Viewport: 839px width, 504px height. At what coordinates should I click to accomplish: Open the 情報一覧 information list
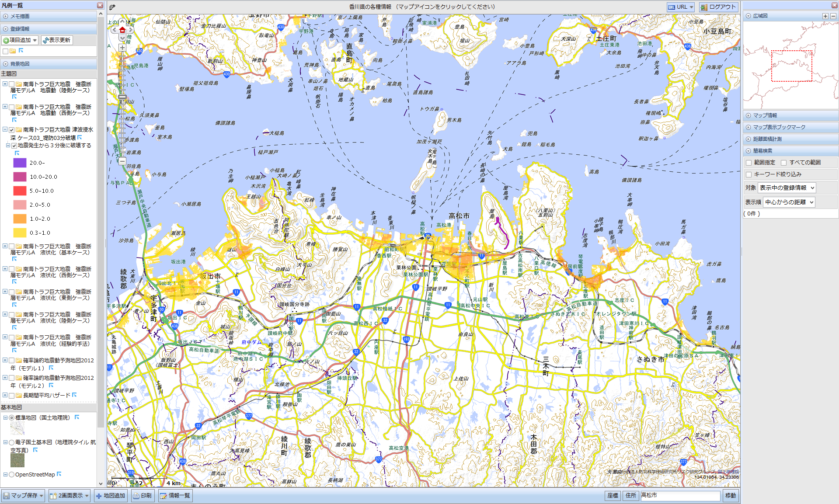(x=175, y=496)
